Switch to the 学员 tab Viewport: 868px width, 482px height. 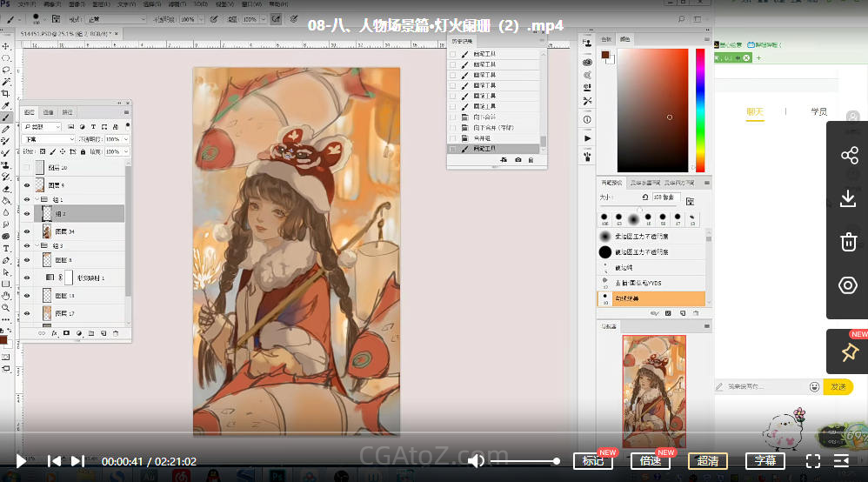click(818, 112)
